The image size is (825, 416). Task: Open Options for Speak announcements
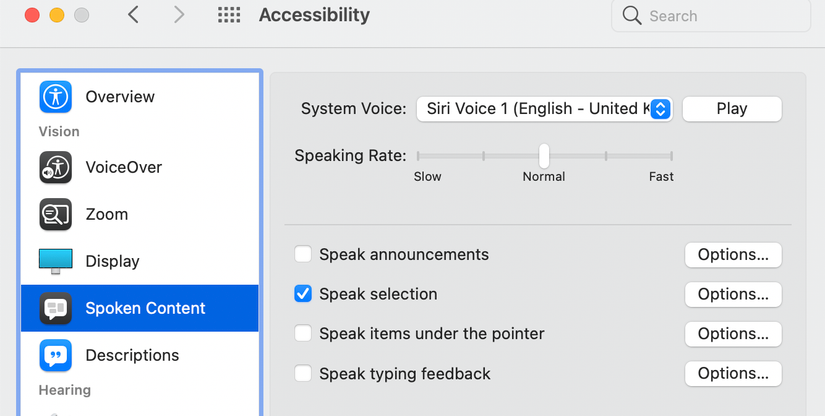point(733,255)
